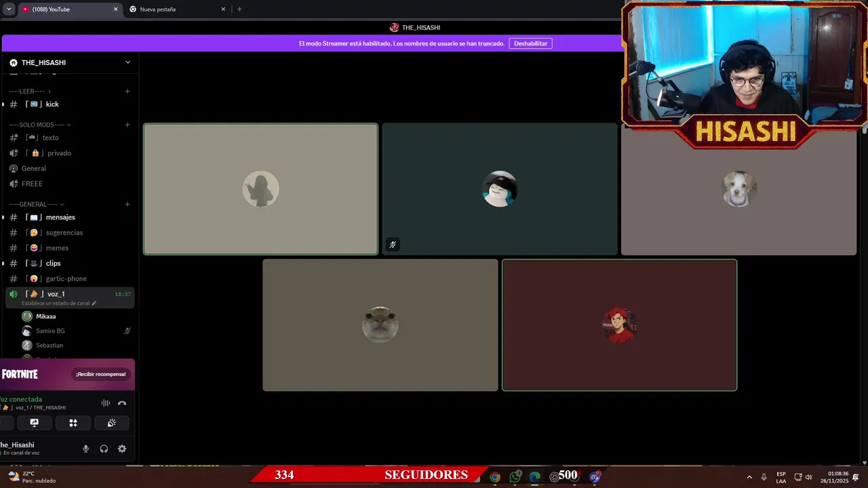Viewport: 868px width, 488px height.
Task: Switch to the Nueva pestaña browser tab
Action: [x=157, y=9]
